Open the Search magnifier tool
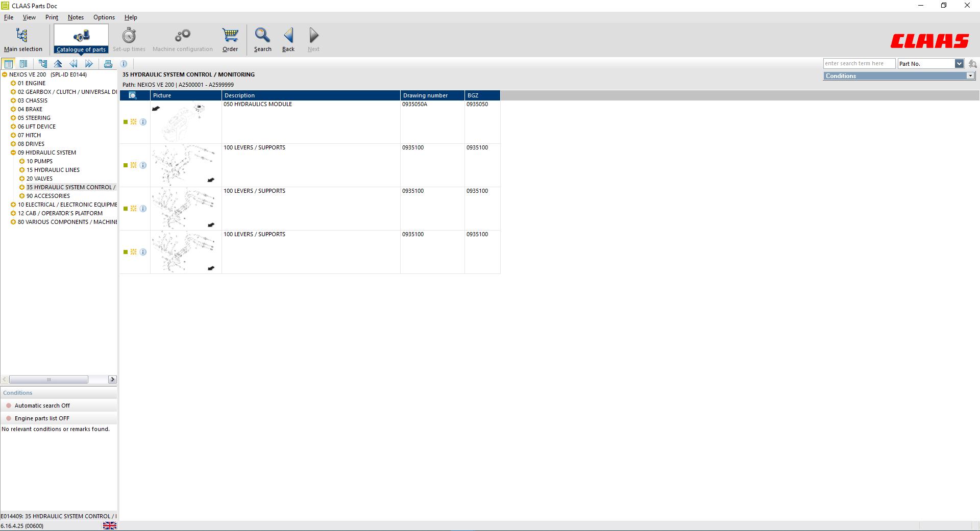The width and height of the screenshot is (980, 531). click(263, 40)
